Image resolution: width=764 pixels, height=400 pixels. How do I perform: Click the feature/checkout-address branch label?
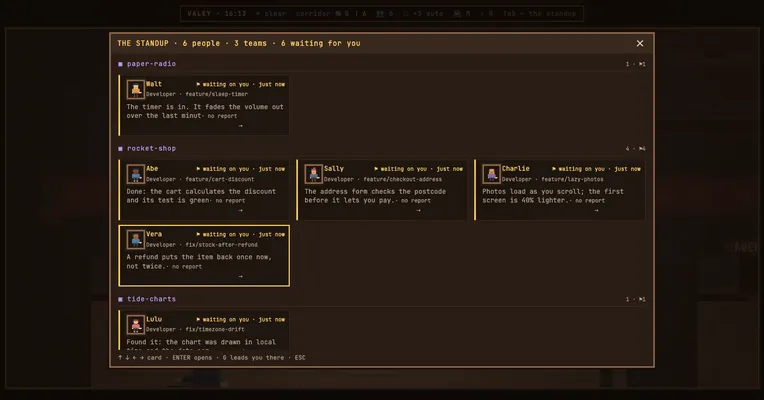tap(402, 179)
